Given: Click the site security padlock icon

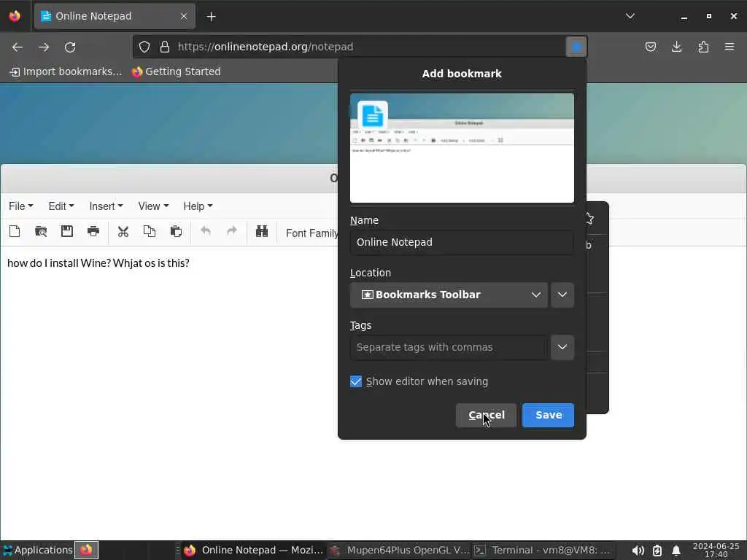Looking at the screenshot, I should point(165,47).
